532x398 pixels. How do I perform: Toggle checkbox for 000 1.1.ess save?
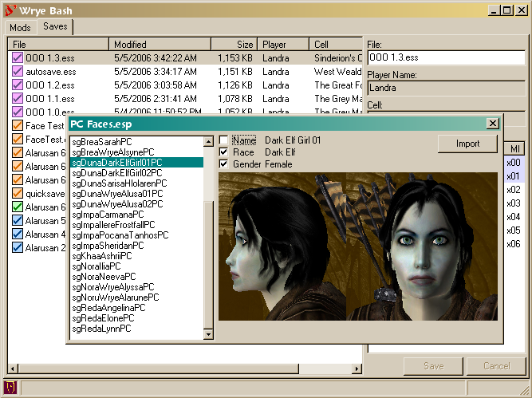tap(18, 98)
